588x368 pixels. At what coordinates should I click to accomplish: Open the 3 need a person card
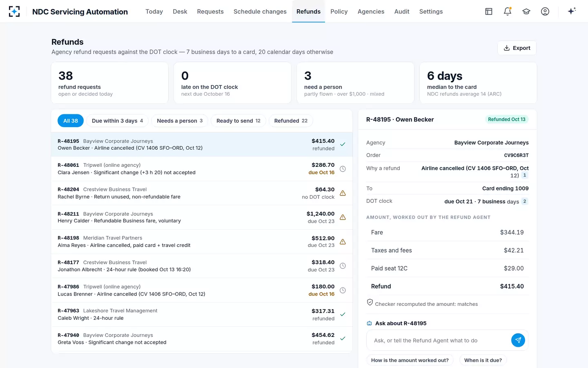(x=355, y=83)
